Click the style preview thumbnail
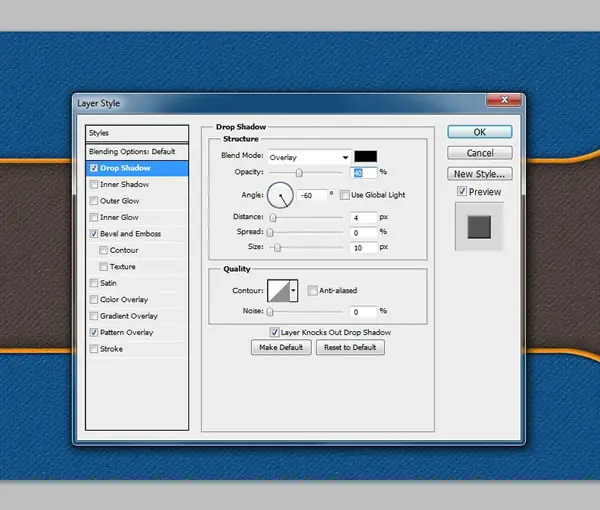Screen dimensions: 600x510 [x=479, y=227]
